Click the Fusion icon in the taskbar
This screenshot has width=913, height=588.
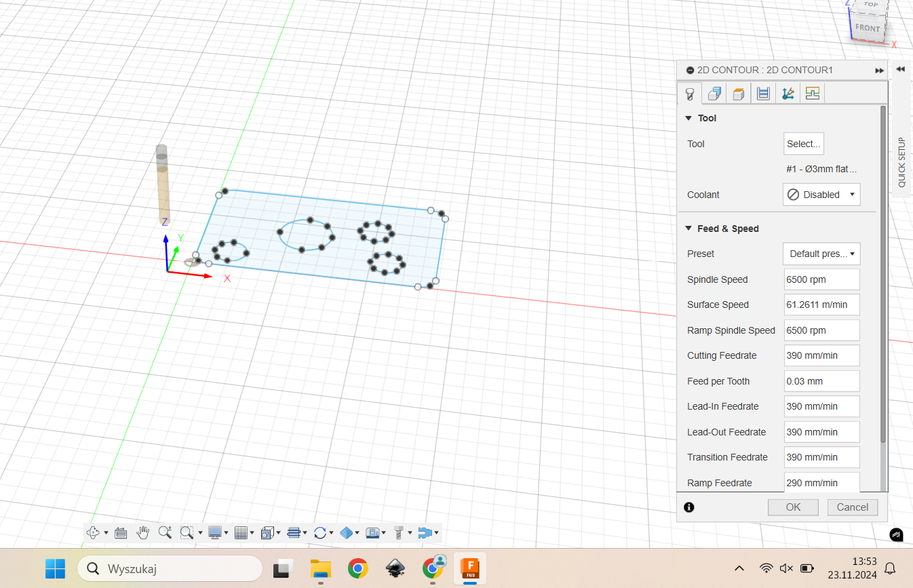click(469, 568)
